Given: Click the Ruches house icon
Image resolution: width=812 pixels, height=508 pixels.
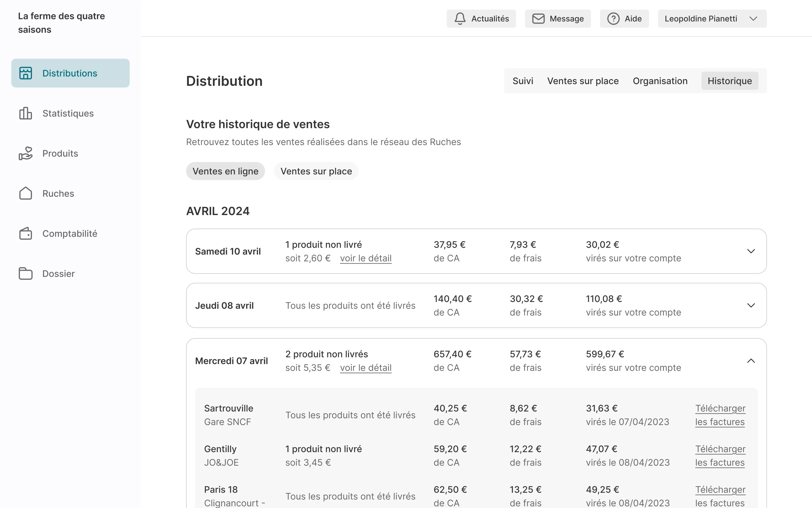Looking at the screenshot, I should (26, 193).
